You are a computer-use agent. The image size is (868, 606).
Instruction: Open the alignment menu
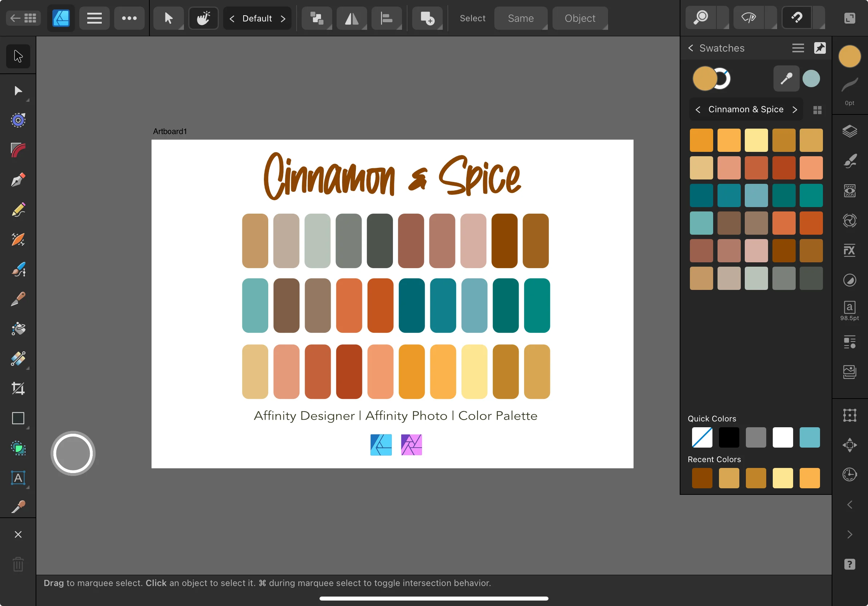click(386, 18)
